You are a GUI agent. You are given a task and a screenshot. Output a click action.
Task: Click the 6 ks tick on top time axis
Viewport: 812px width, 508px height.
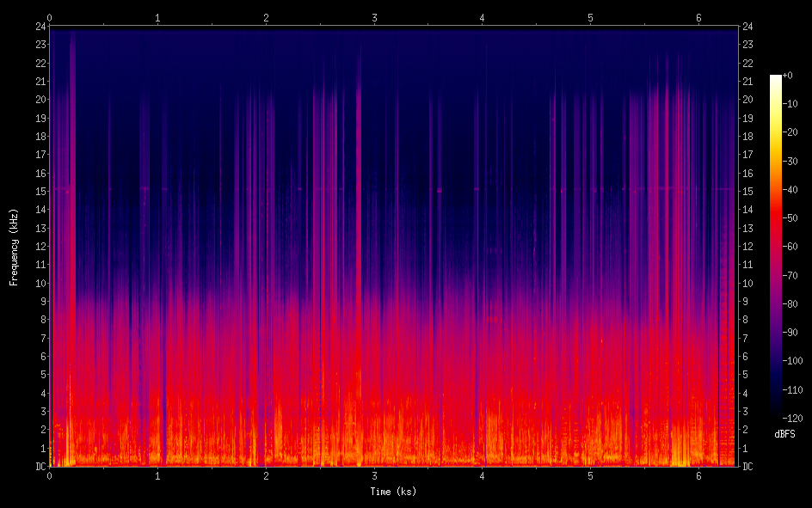pos(698,17)
